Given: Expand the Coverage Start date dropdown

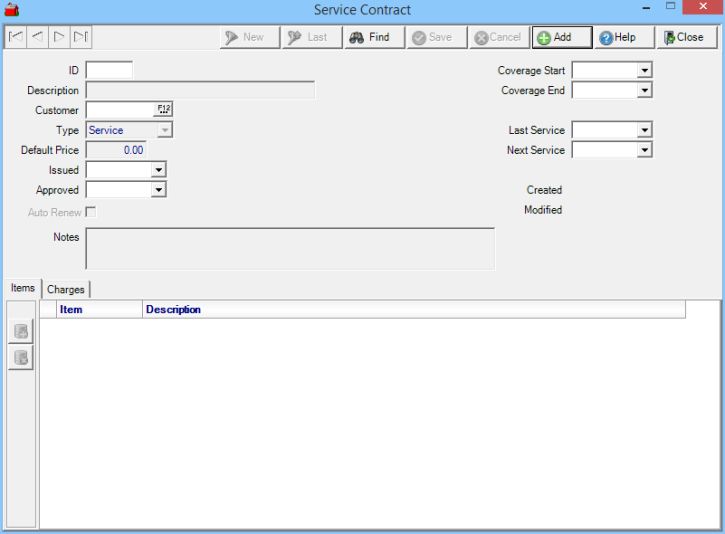Looking at the screenshot, I should pos(644,71).
